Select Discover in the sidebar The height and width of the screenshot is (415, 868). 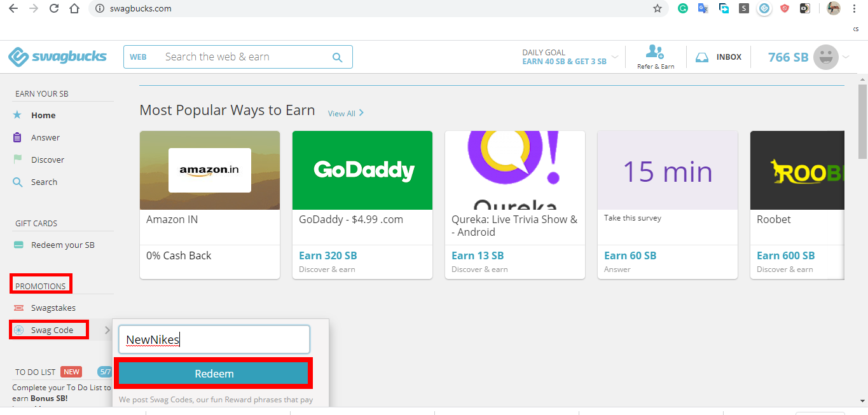click(48, 160)
